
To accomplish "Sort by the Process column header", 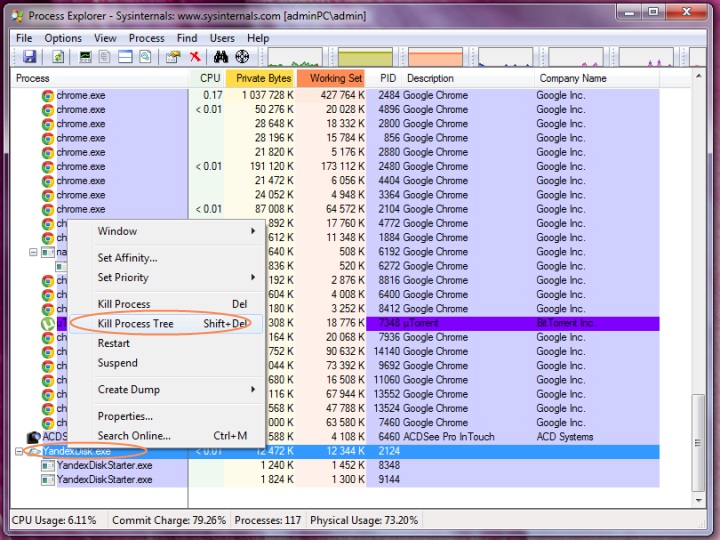I will tap(100, 79).
